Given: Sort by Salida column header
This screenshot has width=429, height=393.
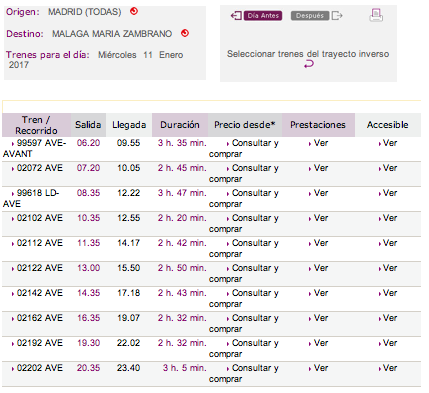Looking at the screenshot, I should [88, 125].
